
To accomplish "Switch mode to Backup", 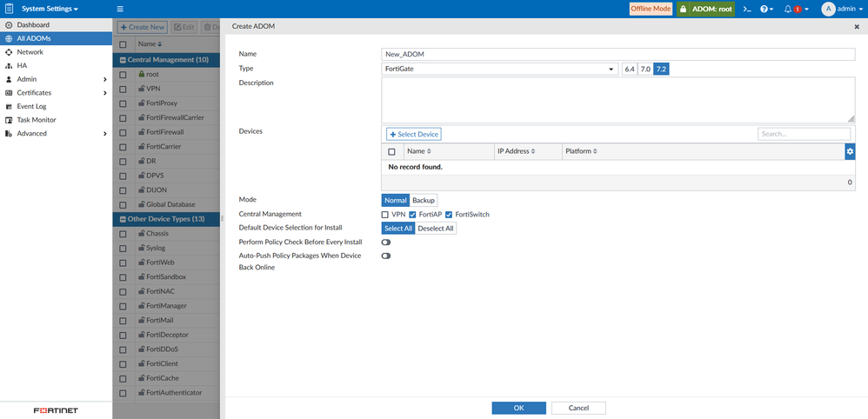I will pos(424,200).
